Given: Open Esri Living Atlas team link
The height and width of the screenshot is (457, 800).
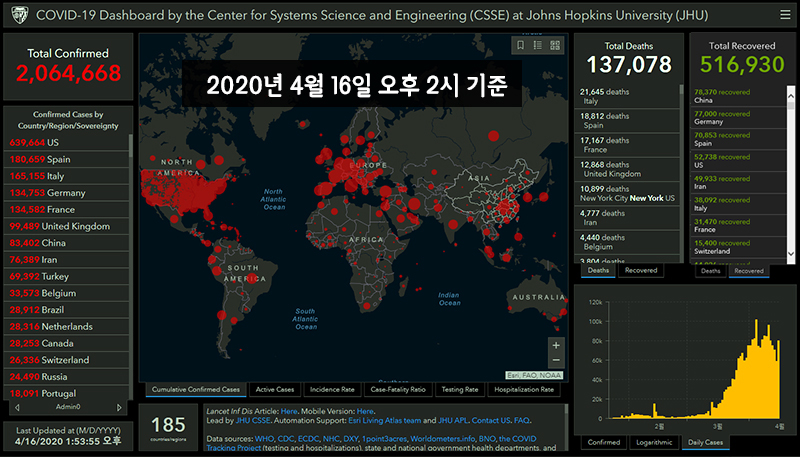Looking at the screenshot, I should point(385,421).
